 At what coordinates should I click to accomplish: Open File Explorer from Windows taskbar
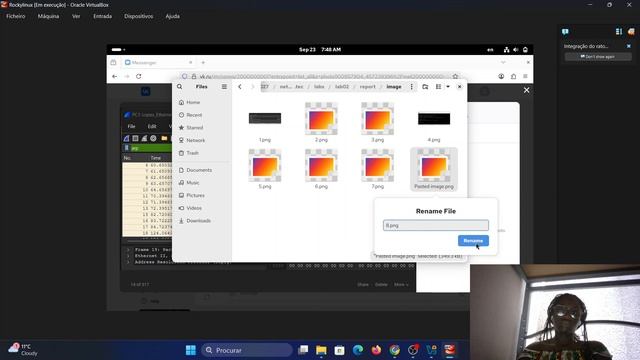321,350
